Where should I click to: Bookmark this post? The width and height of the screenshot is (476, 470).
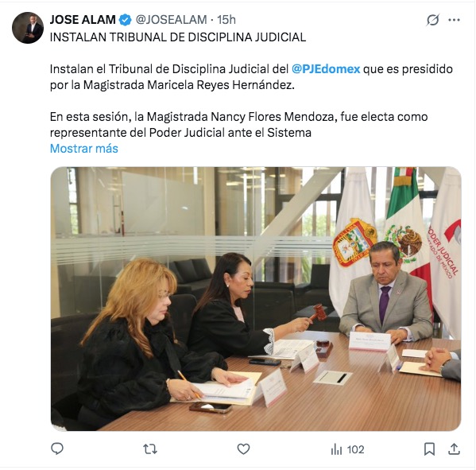pyautogui.click(x=429, y=449)
